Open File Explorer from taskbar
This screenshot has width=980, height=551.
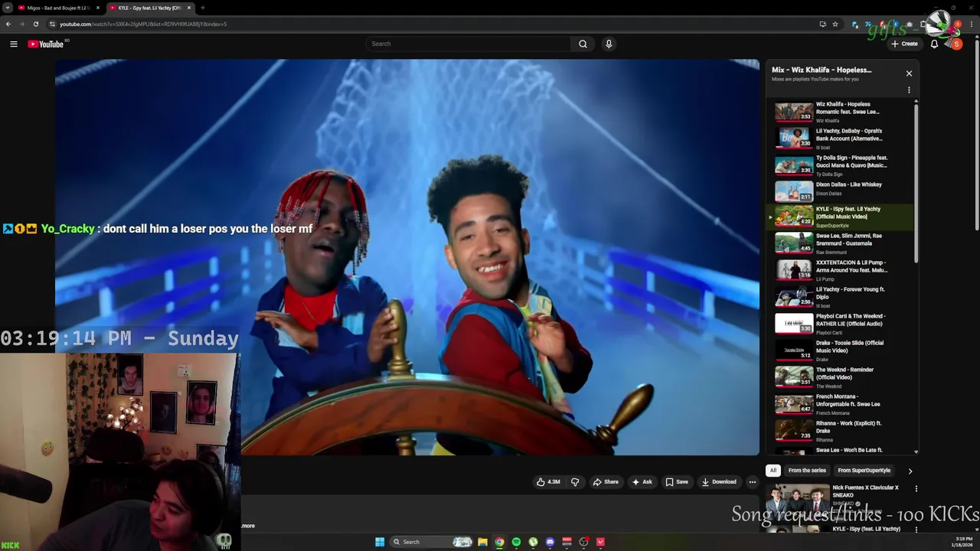[482, 542]
